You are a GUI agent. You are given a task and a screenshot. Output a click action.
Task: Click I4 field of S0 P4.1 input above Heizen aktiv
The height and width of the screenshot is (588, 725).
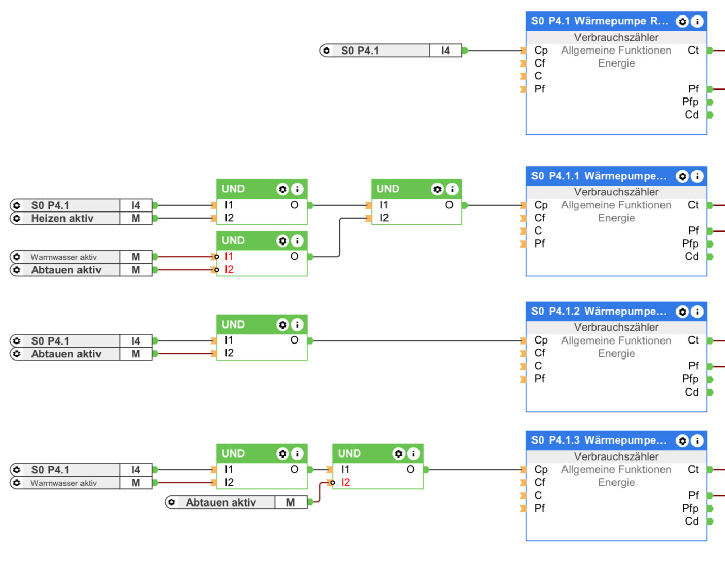pyautogui.click(x=136, y=205)
